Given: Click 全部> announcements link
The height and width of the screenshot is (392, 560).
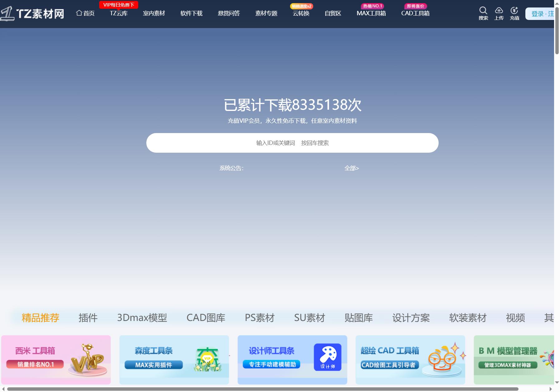Looking at the screenshot, I should (x=352, y=168).
